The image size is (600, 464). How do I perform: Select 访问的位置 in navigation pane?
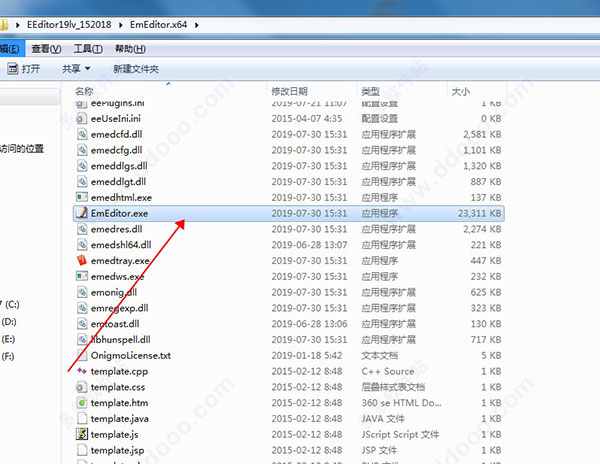[x=22, y=148]
